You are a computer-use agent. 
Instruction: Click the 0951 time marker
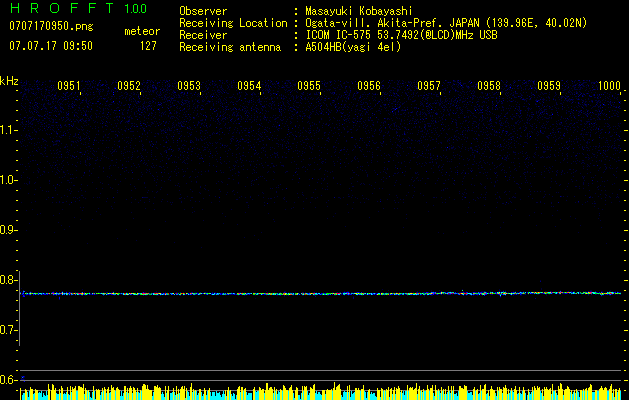(69, 86)
